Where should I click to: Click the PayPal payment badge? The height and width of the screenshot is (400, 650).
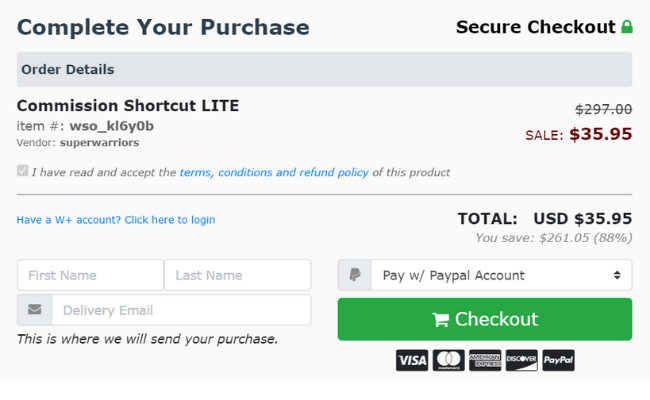[558, 360]
